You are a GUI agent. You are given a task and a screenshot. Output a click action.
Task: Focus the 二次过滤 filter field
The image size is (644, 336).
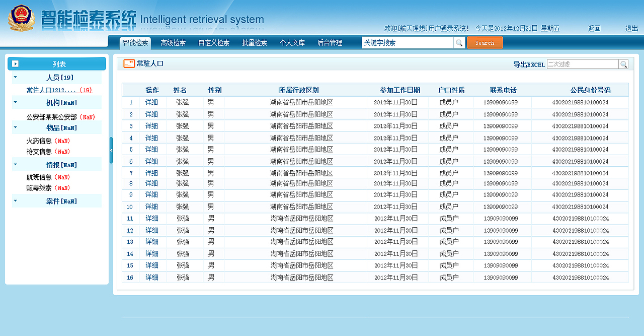click(x=583, y=64)
